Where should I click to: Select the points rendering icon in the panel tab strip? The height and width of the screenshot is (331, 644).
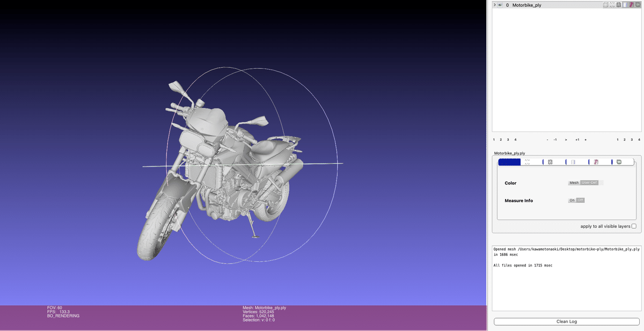[527, 161]
